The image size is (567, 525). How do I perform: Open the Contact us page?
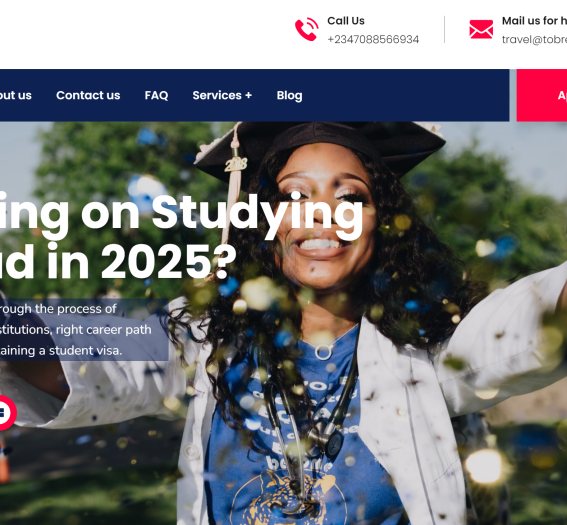coord(88,95)
